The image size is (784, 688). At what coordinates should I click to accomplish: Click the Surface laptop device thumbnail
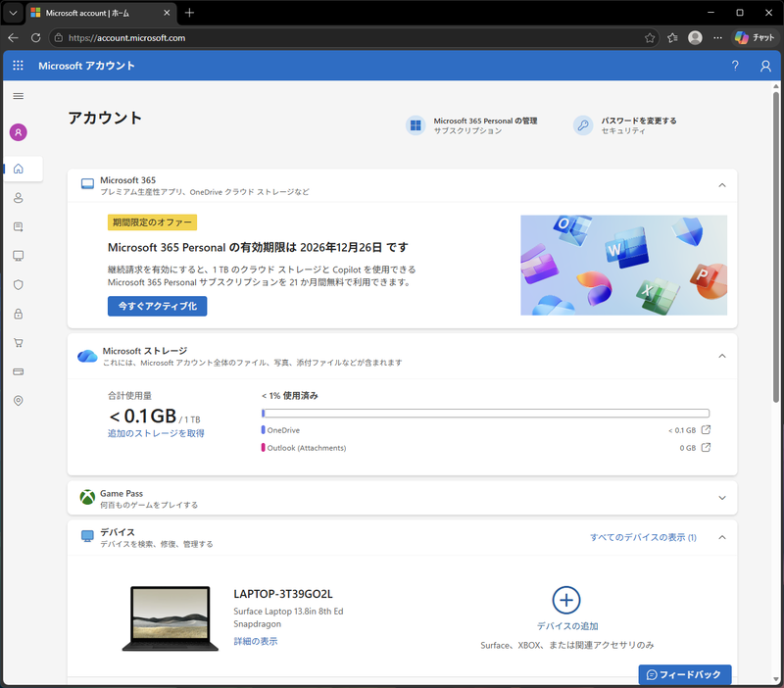[x=170, y=618]
